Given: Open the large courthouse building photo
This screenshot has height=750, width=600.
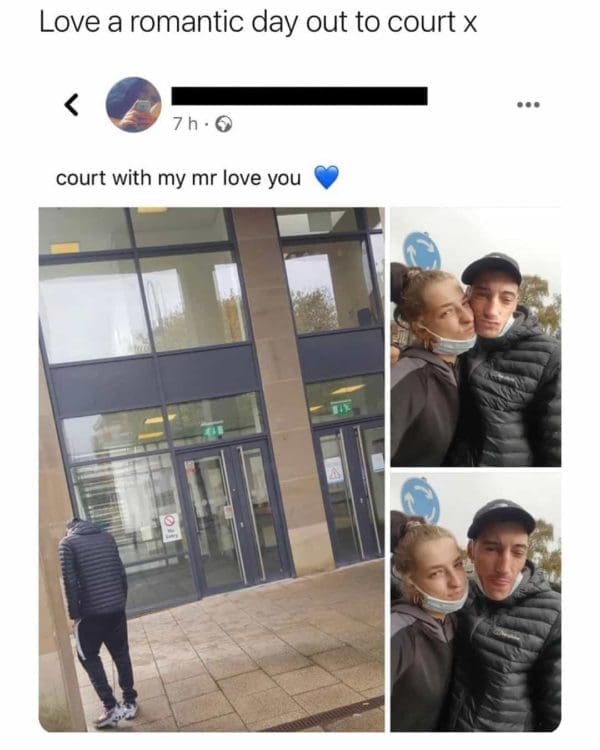Looking at the screenshot, I should [x=211, y=469].
